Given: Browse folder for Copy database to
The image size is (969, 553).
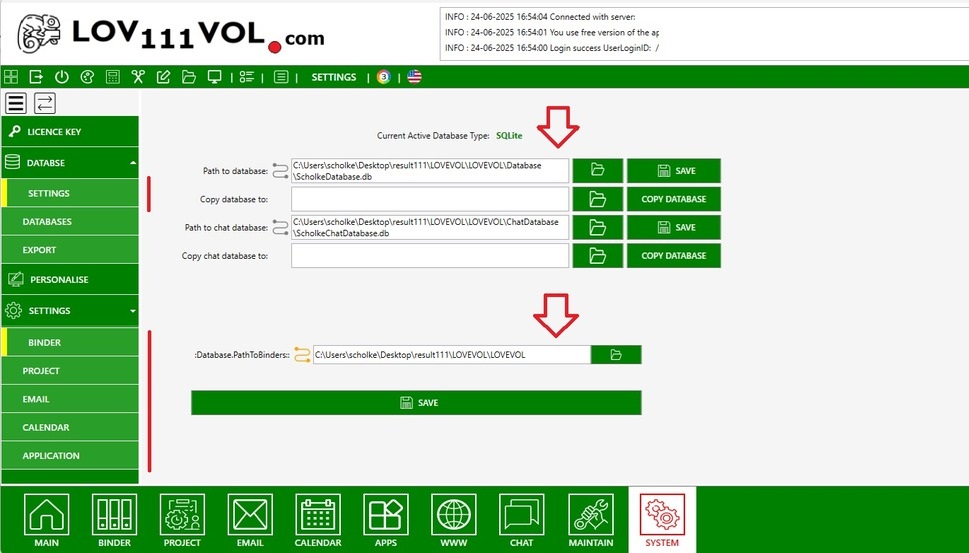Looking at the screenshot, I should [x=597, y=199].
